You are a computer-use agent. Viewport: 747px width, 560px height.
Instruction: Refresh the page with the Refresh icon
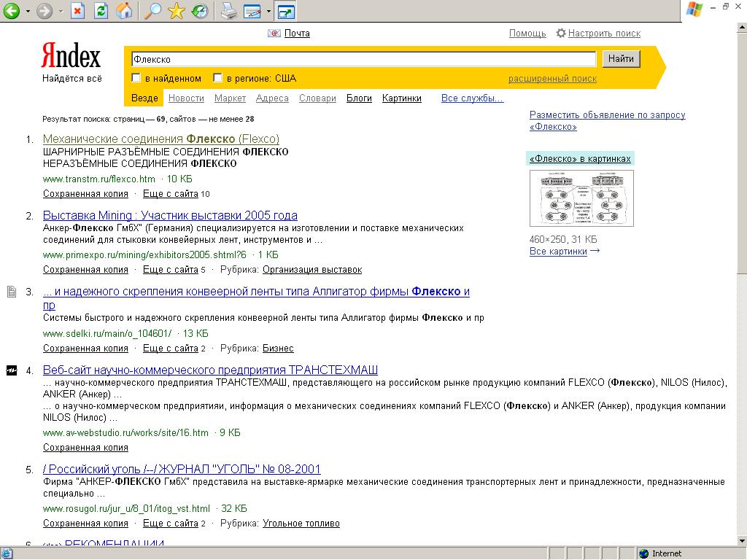pos(101,11)
